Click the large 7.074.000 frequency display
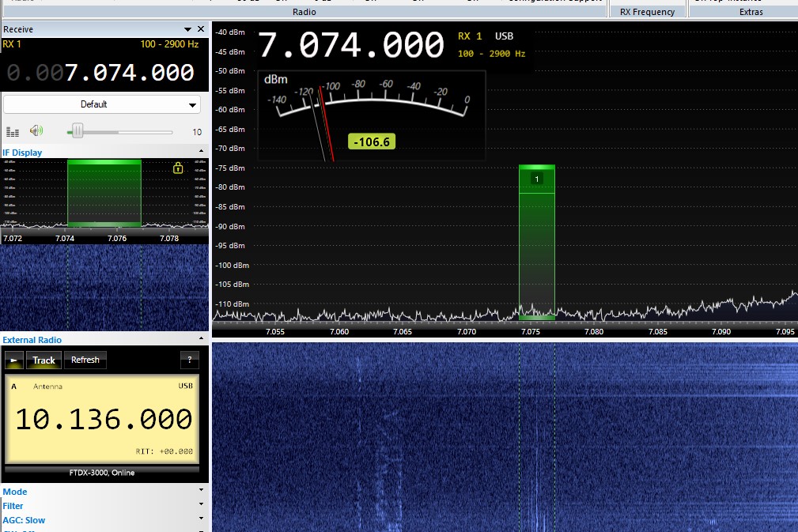The width and height of the screenshot is (798, 532). (351, 46)
